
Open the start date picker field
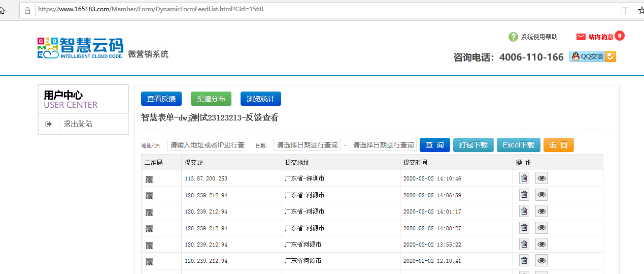(x=307, y=145)
